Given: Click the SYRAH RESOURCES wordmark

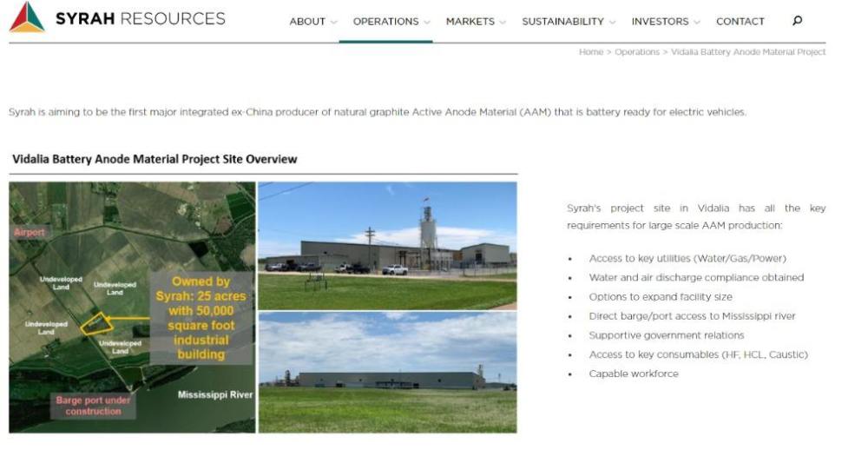Looking at the screenshot, I should [140, 18].
